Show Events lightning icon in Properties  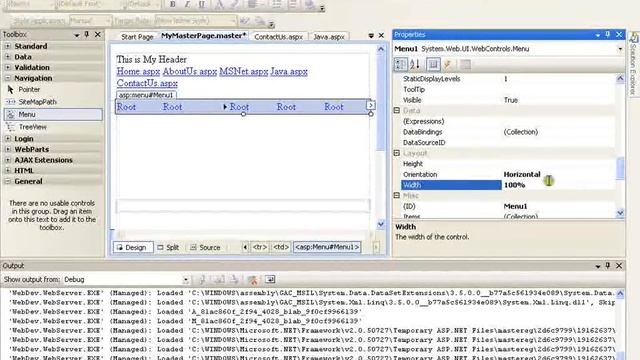[x=448, y=64]
